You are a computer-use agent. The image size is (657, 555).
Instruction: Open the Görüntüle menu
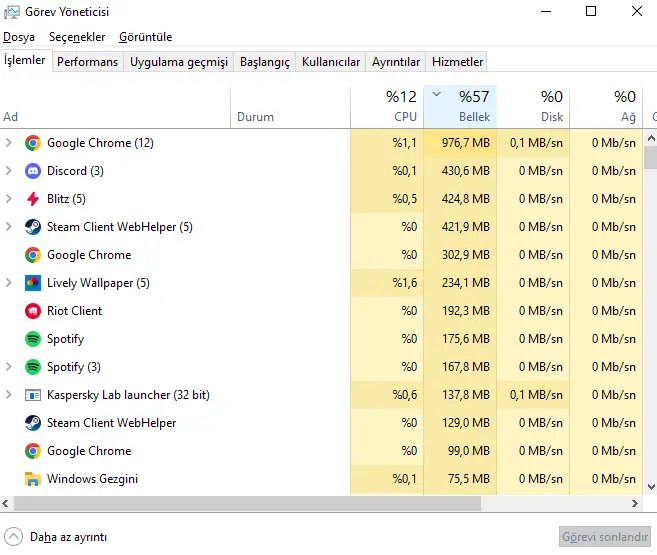[145, 37]
